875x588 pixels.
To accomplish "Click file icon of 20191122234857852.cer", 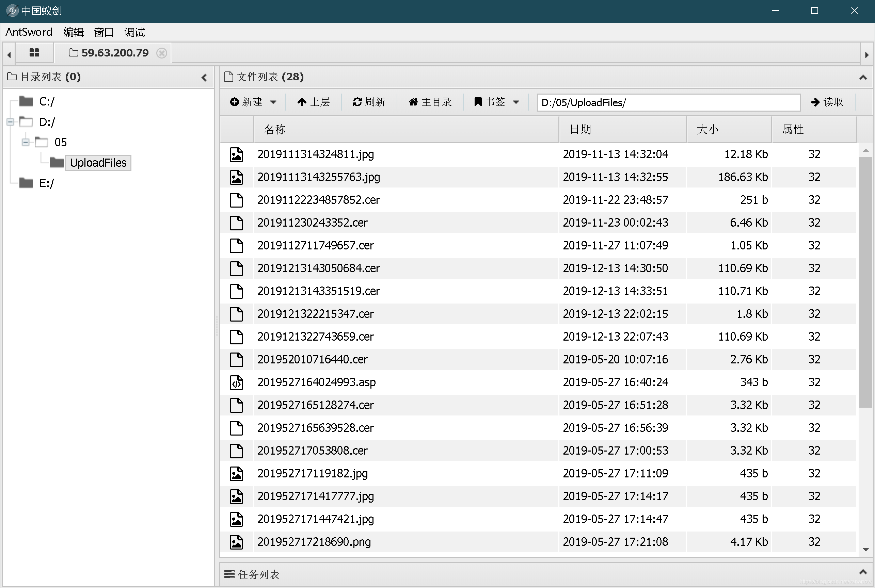I will tap(236, 200).
